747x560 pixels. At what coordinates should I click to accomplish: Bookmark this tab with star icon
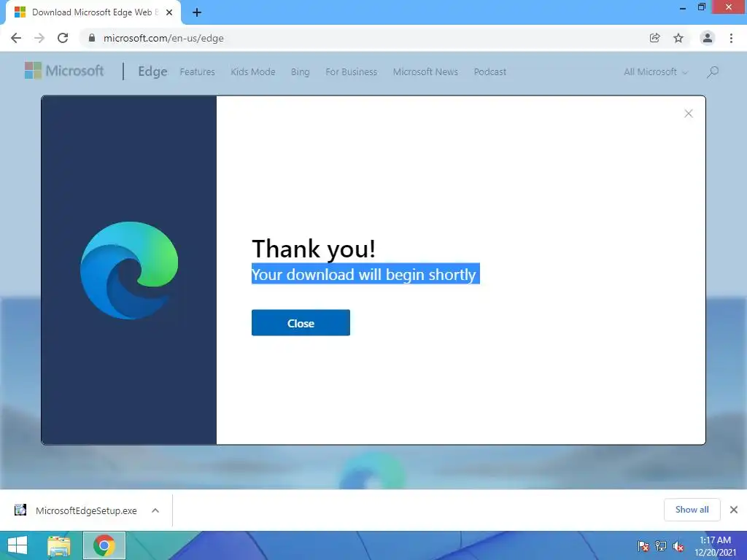678,38
